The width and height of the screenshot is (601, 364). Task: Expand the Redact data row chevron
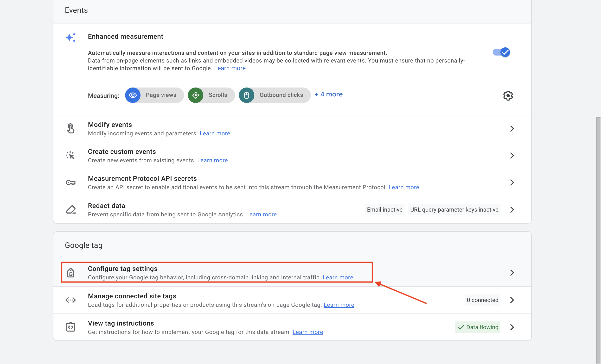tap(512, 210)
